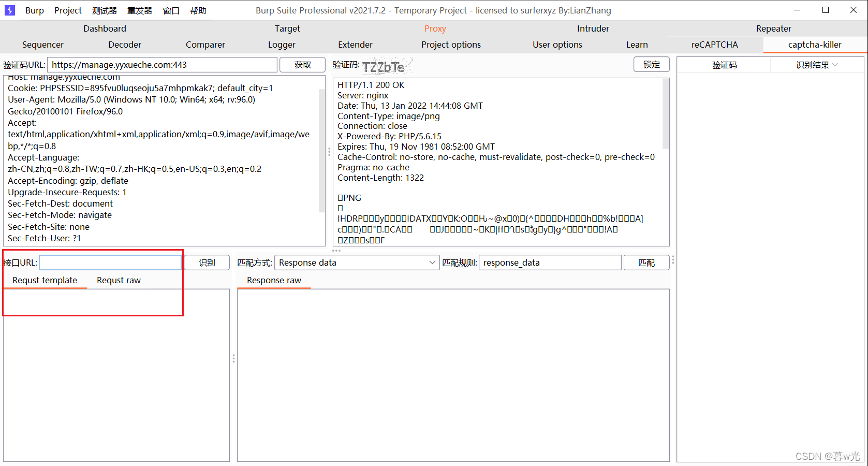Open the Logger tab
Viewport: 868px width, 466px height.
coord(282,45)
